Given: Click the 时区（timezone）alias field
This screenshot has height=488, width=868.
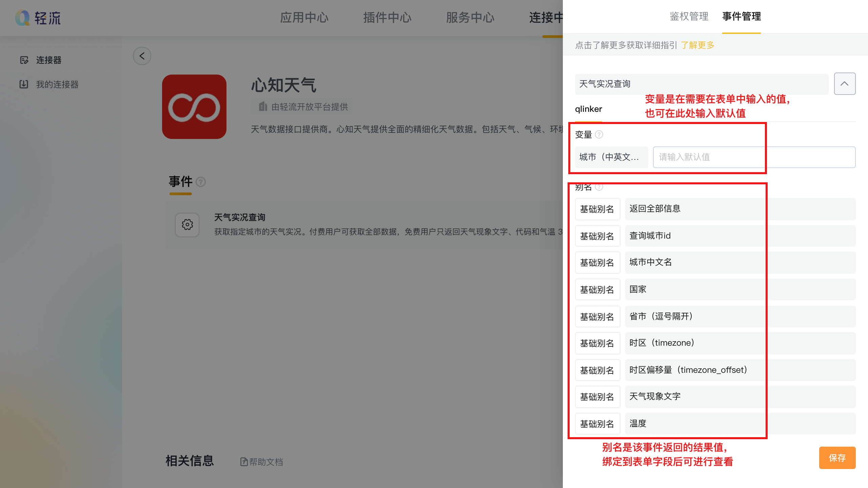Looking at the screenshot, I should 740,343.
